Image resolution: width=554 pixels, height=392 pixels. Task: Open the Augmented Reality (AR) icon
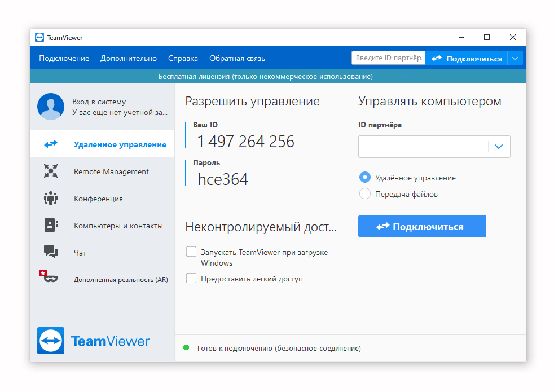point(49,278)
